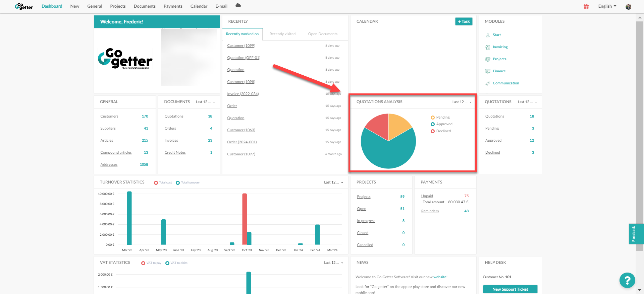The image size is (644, 294).
Task: Toggle Approved in quotations pie legend
Action: 441,124
